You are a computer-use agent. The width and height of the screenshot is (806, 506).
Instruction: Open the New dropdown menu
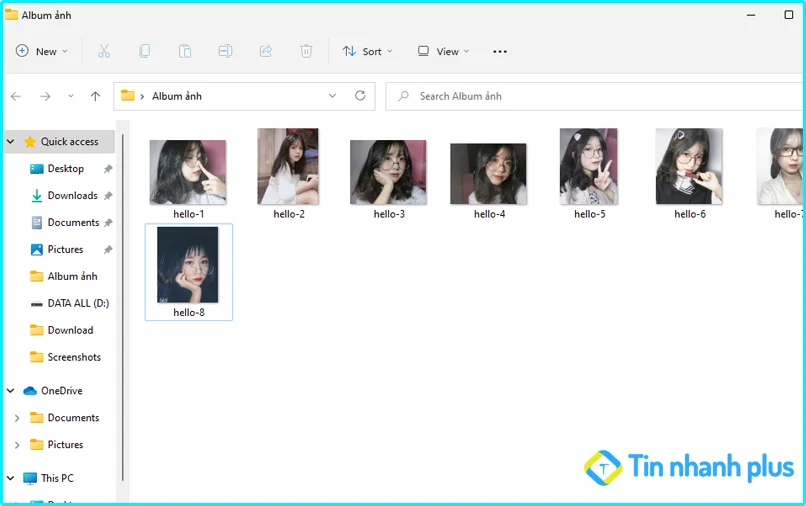tap(42, 51)
